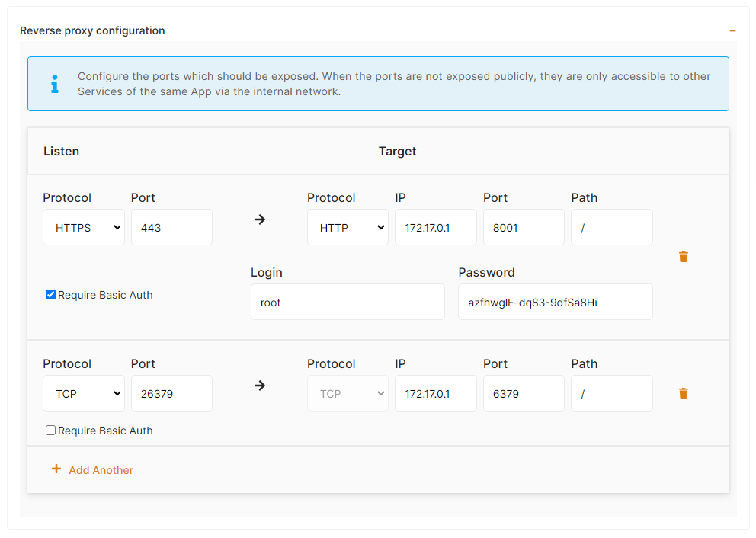Delete the HTTPS 443 proxy rule
Viewport: 756px width, 538px height.
coord(683,257)
